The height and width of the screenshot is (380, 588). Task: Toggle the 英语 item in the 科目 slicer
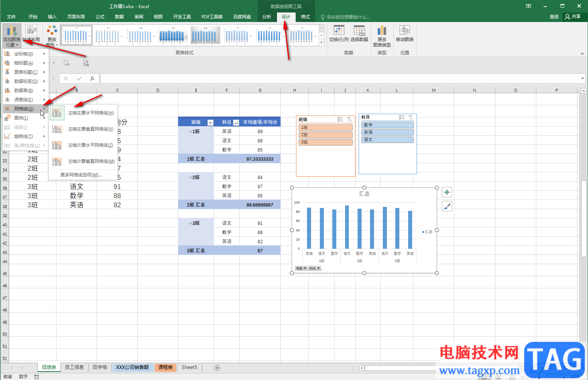(x=388, y=132)
